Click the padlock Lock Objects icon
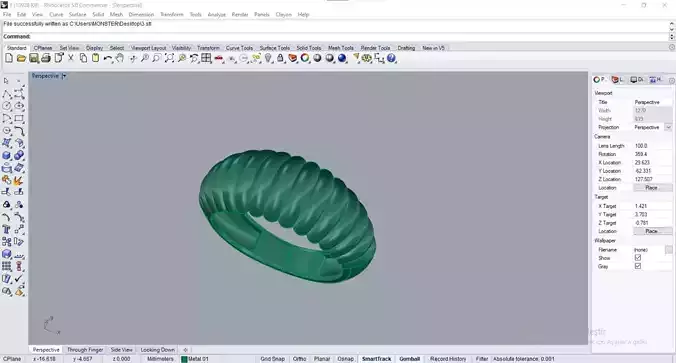The width and height of the screenshot is (676, 363). click(x=280, y=58)
